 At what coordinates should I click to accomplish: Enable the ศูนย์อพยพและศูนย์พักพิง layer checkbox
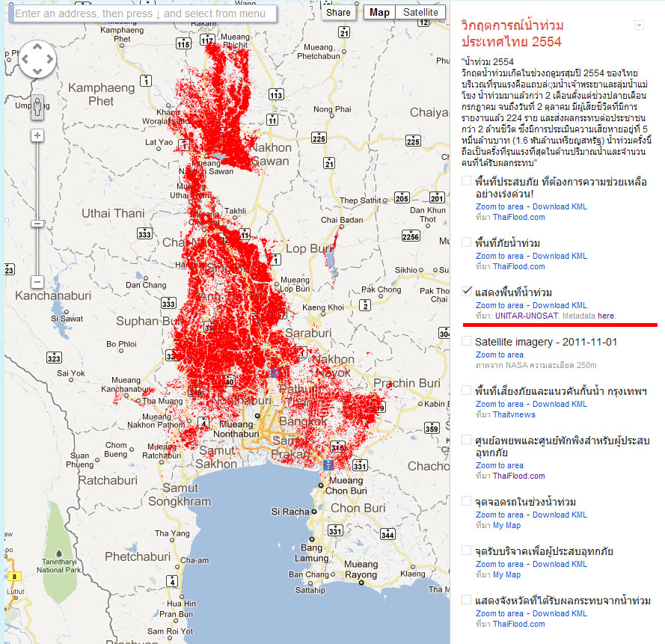(x=466, y=439)
